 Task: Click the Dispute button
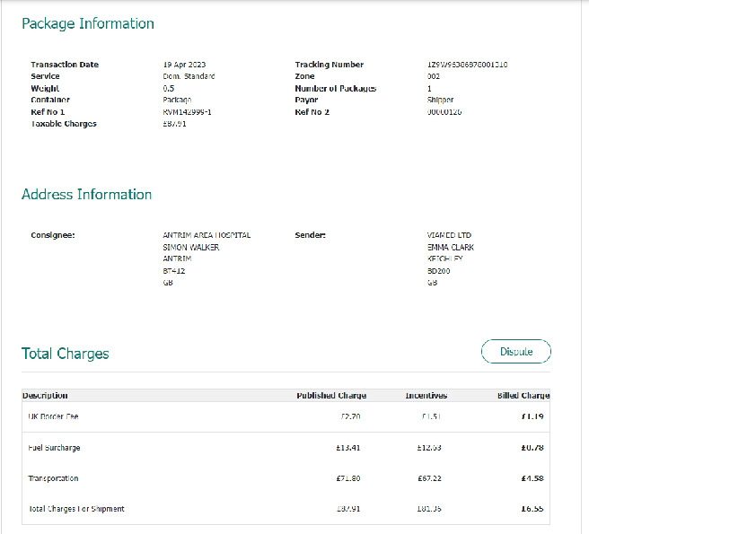[515, 352]
